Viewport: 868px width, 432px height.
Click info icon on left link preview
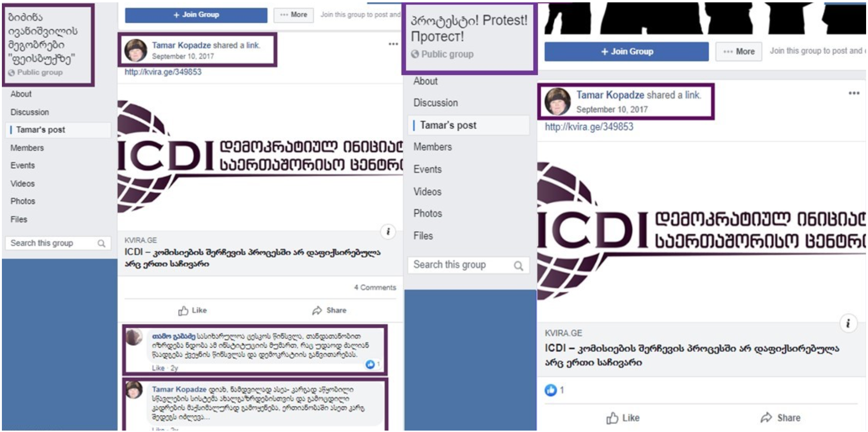[388, 231]
